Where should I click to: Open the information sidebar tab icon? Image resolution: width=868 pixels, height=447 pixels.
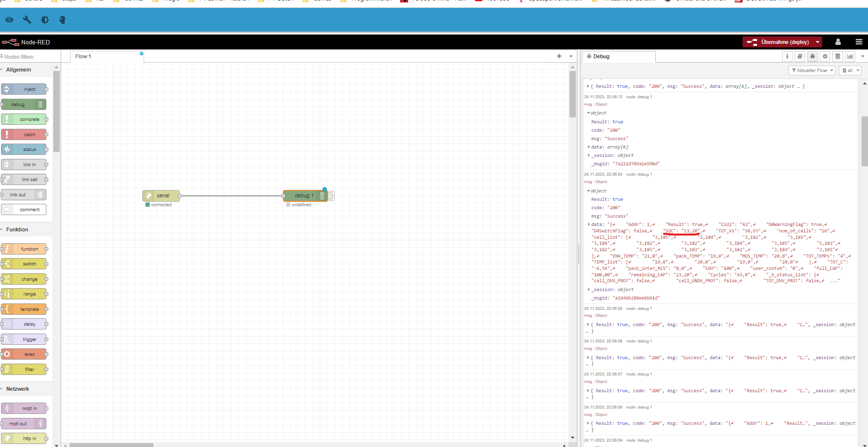788,56
